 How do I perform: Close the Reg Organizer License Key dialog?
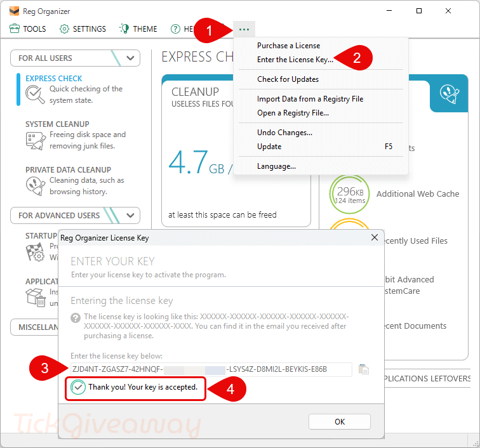pos(375,237)
